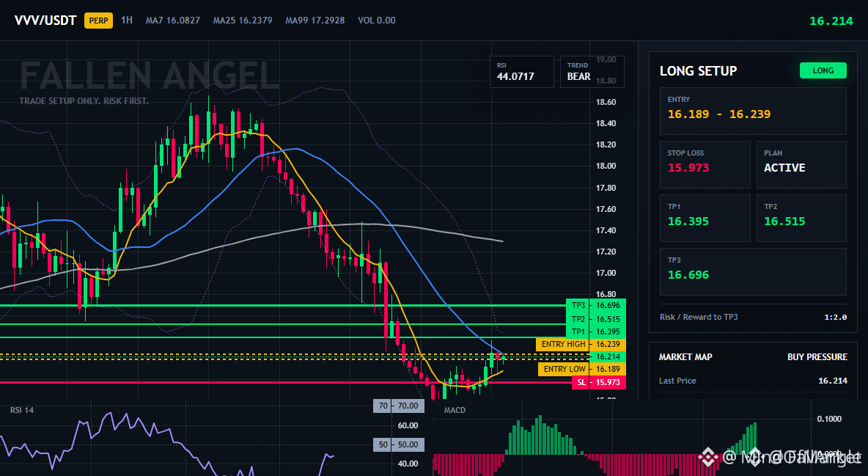Click the 40.00 RSI axis label
This screenshot has height=476, width=868.
(408, 464)
